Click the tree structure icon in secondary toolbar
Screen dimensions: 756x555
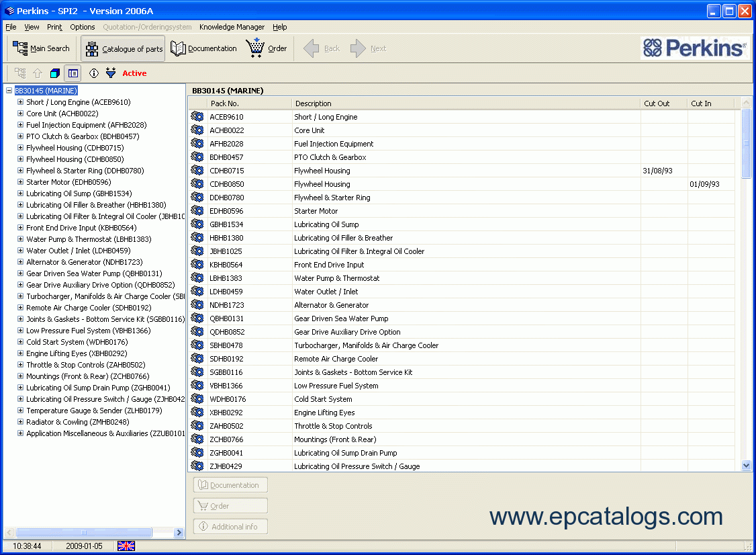[x=20, y=73]
